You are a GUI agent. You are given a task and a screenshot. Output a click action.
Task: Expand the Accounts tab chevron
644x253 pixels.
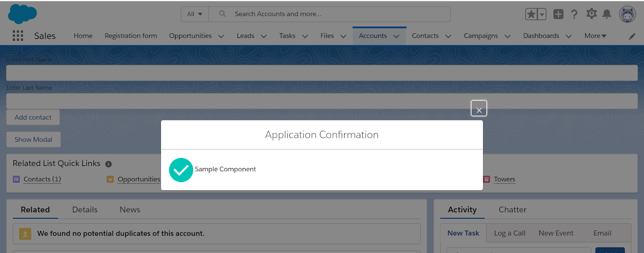click(396, 36)
